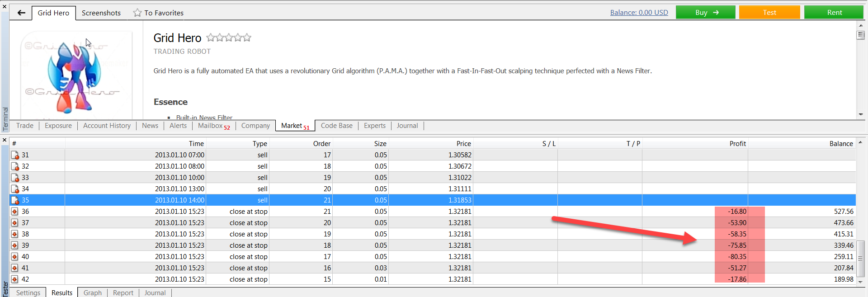This screenshot has width=868, height=297.
Task: Open the Tester Journal tab
Action: [x=155, y=292]
